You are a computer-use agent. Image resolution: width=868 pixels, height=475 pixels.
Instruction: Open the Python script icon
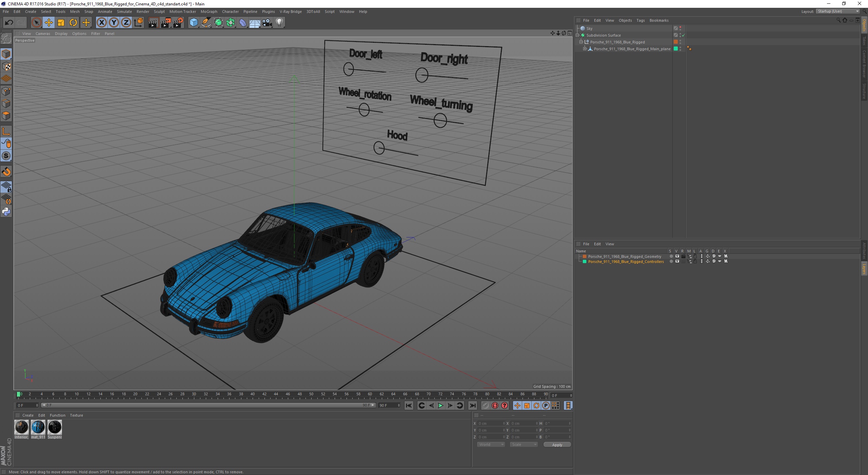[x=6, y=212]
